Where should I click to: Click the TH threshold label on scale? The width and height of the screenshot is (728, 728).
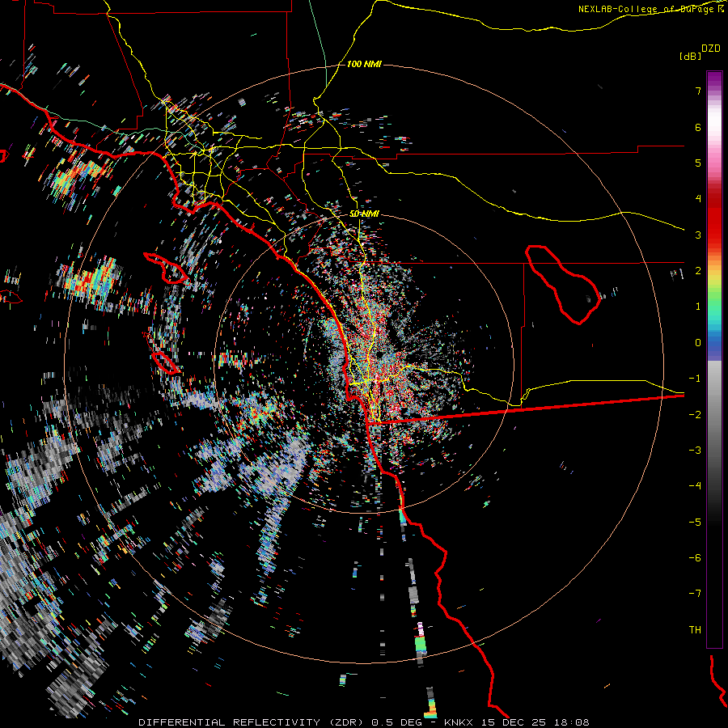[x=695, y=630]
